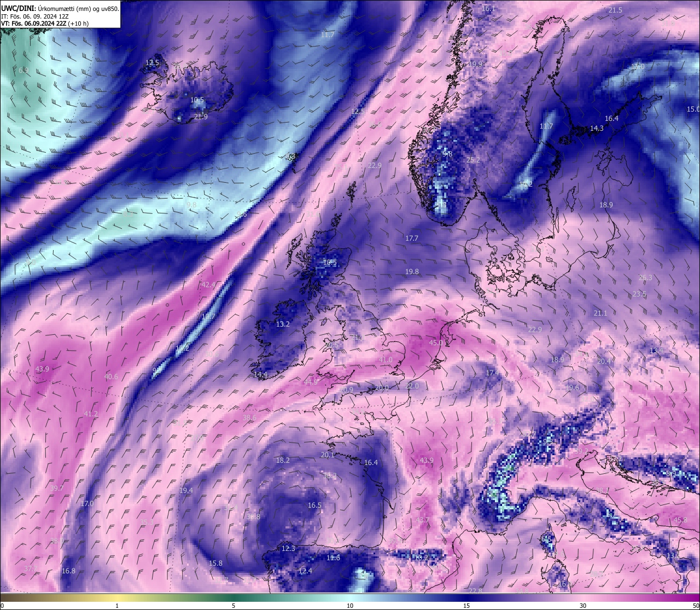Click the 13.2 value over Ireland
This screenshot has height=610, width=700.
click(283, 324)
